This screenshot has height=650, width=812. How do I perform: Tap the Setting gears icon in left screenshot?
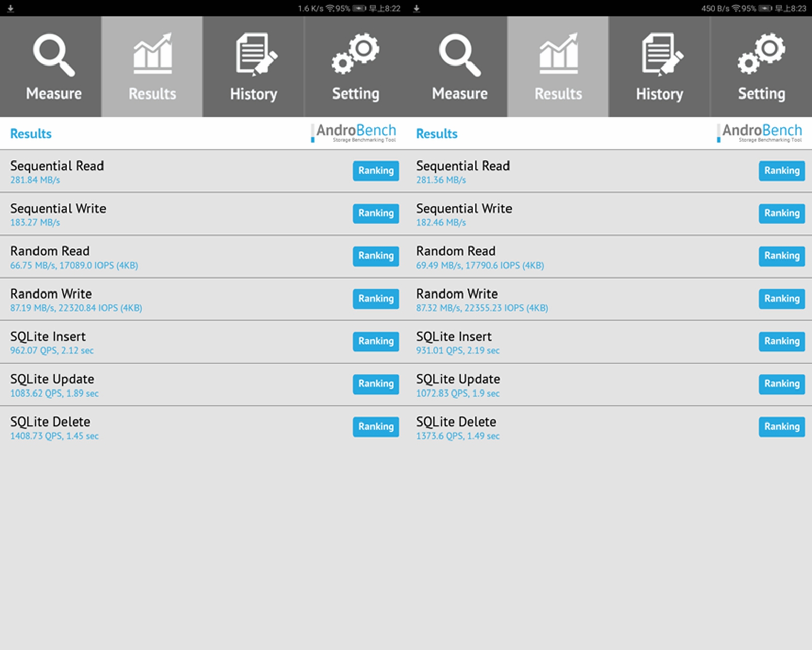point(355,53)
